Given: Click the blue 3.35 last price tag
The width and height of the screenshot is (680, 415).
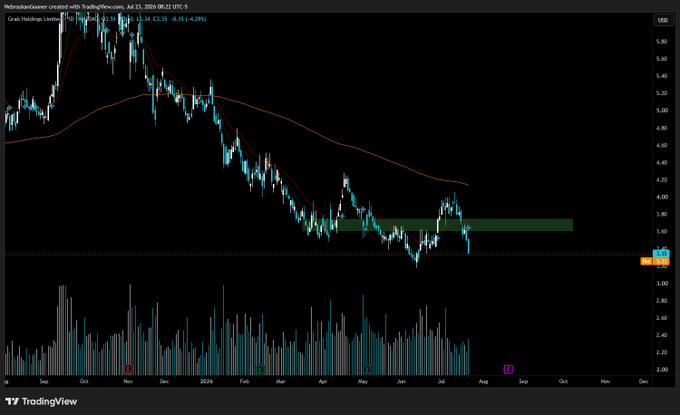Looking at the screenshot, I should pyautogui.click(x=661, y=253).
